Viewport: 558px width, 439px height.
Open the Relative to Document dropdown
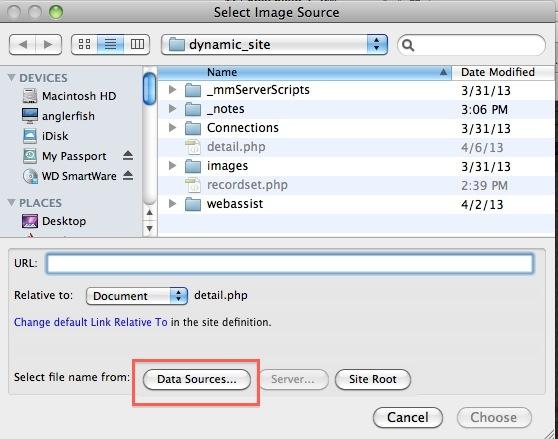pos(137,296)
